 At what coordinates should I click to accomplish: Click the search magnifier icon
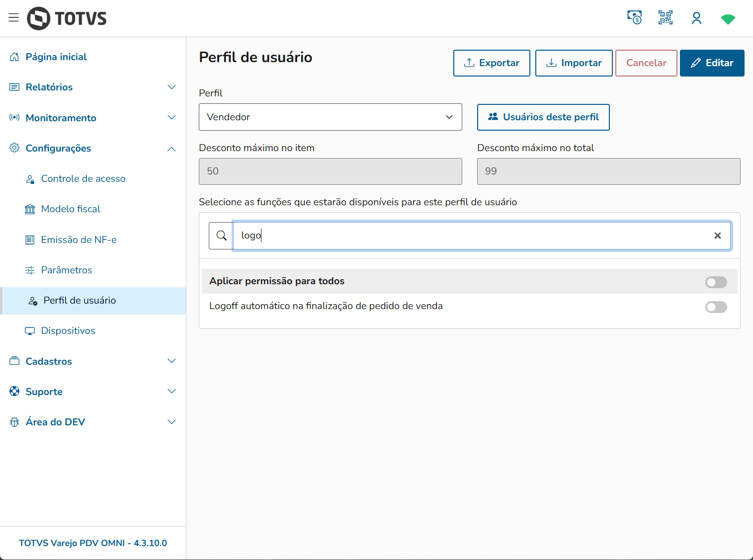coord(222,236)
